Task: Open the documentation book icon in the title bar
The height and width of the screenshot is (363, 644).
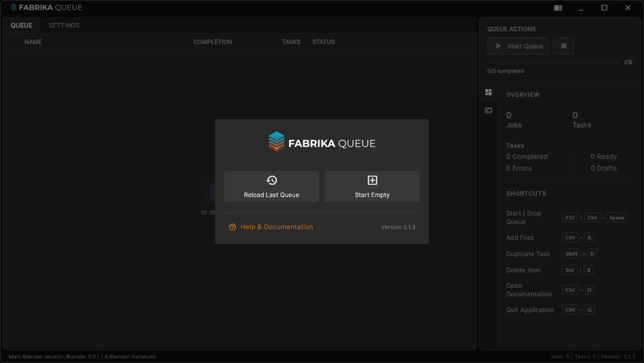Action: [x=558, y=8]
